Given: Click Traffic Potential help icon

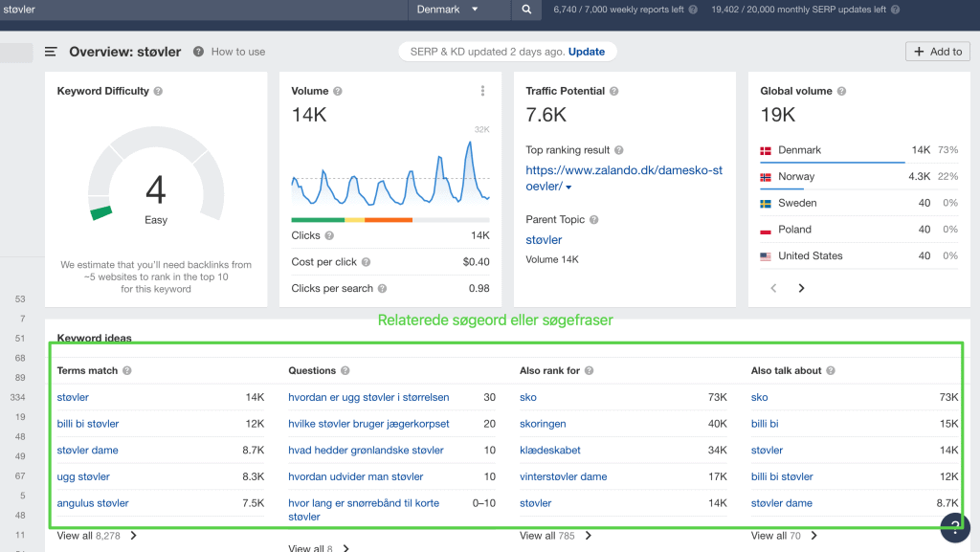Looking at the screenshot, I should (x=613, y=91).
